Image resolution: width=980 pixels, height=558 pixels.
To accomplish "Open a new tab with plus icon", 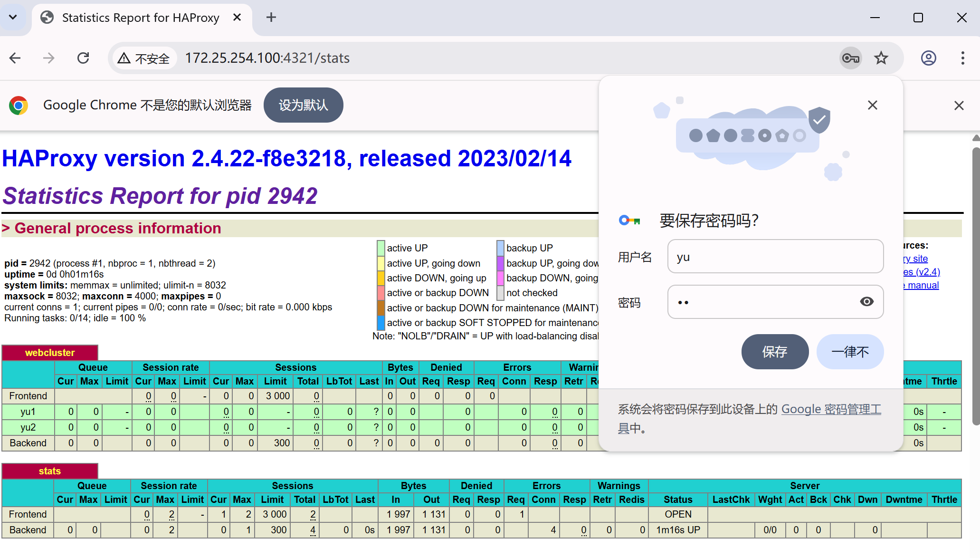I will pos(271,18).
